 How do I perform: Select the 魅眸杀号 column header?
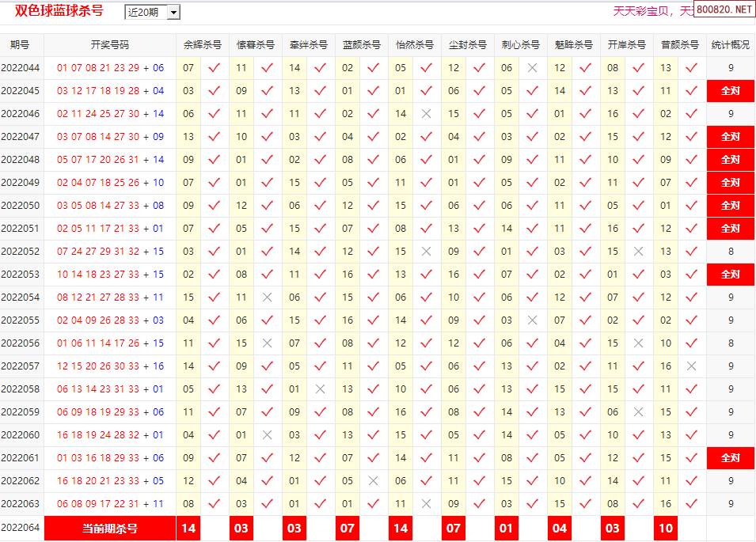click(574, 45)
